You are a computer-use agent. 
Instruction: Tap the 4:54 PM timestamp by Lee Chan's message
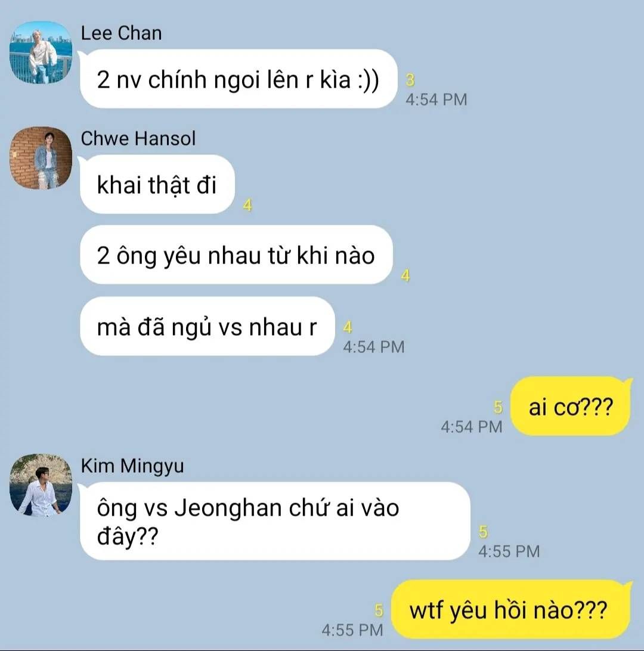tap(436, 100)
